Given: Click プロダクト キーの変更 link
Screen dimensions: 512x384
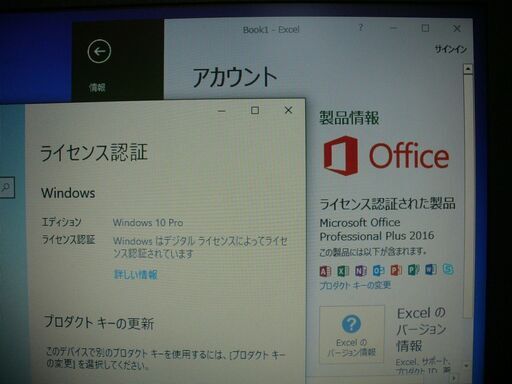Looking at the screenshot, I should tap(355, 285).
